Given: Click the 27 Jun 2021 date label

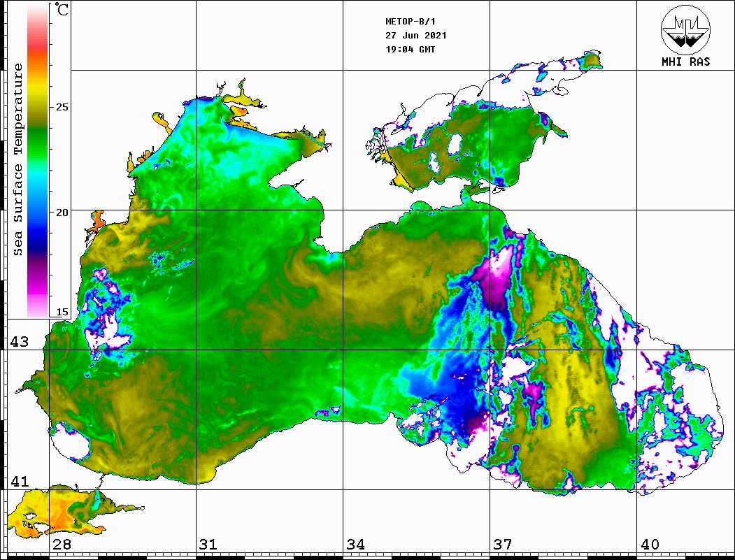Looking at the screenshot, I should pyautogui.click(x=416, y=36).
